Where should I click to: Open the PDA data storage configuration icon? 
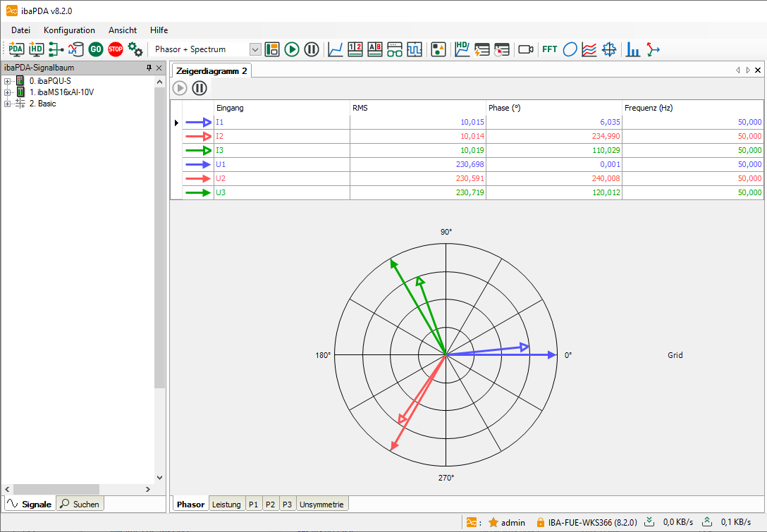pos(16,49)
